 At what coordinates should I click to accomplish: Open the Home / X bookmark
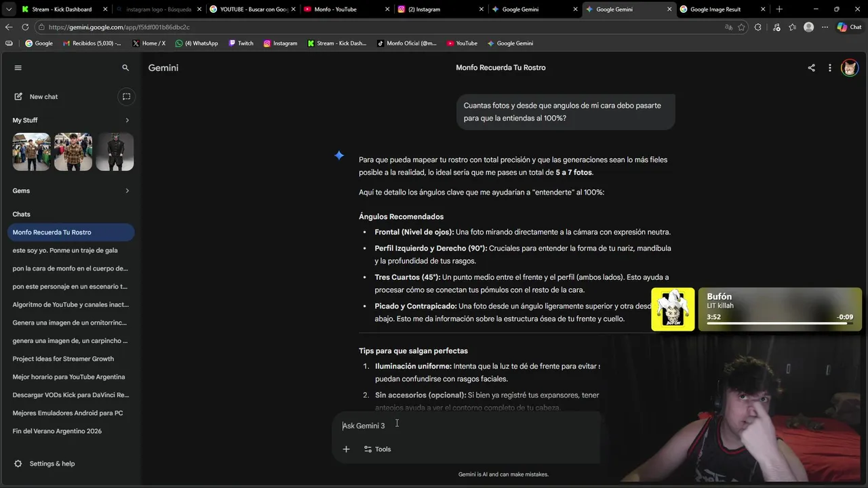(x=149, y=43)
